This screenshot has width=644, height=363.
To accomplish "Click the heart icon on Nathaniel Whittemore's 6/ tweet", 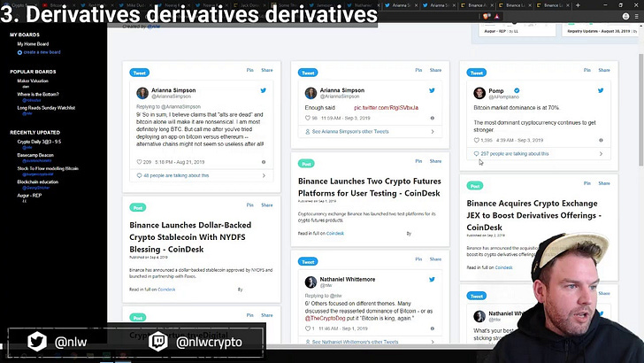I will click(x=307, y=328).
